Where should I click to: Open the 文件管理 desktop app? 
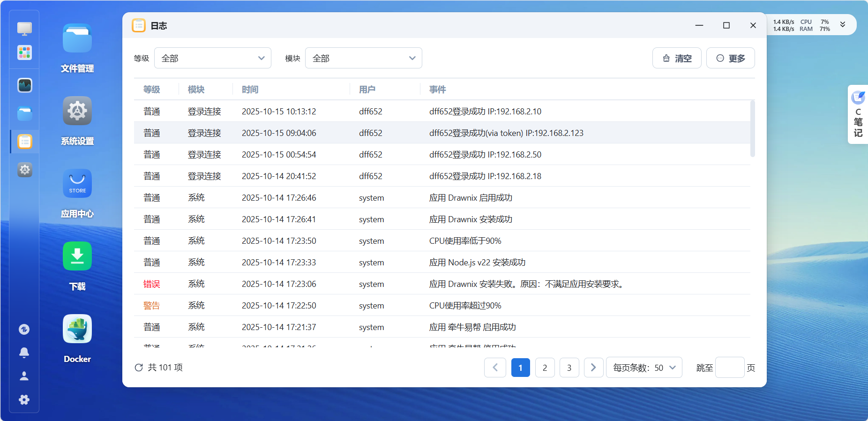tap(77, 39)
